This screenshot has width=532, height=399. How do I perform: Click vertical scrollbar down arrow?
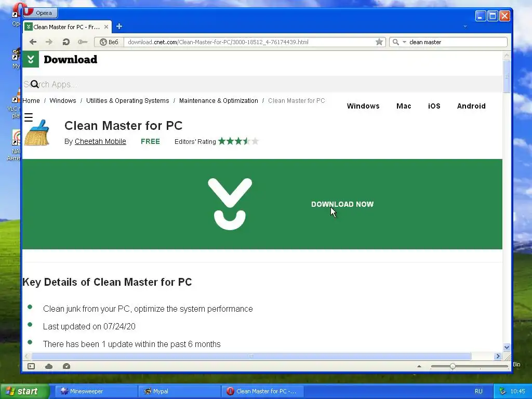[507, 348]
